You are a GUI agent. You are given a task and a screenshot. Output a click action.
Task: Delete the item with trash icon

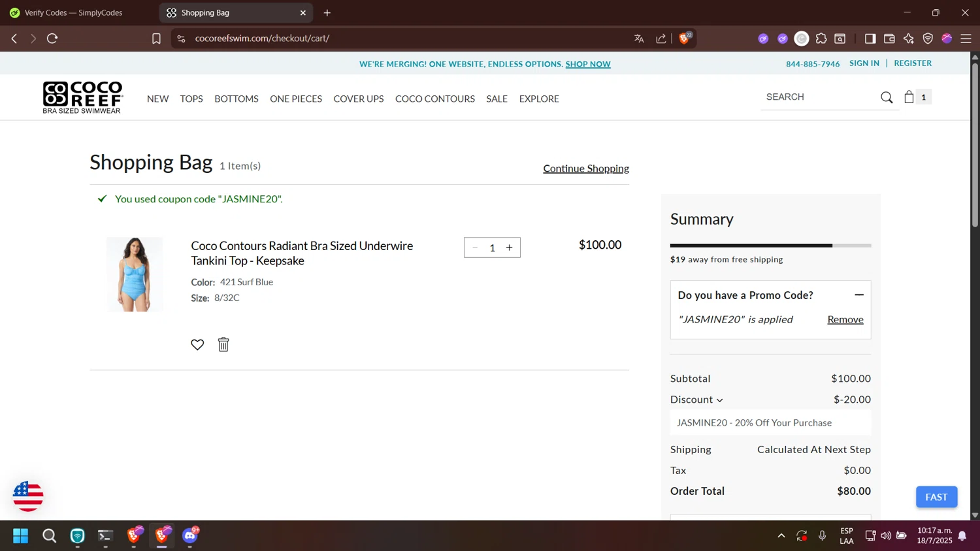click(223, 344)
